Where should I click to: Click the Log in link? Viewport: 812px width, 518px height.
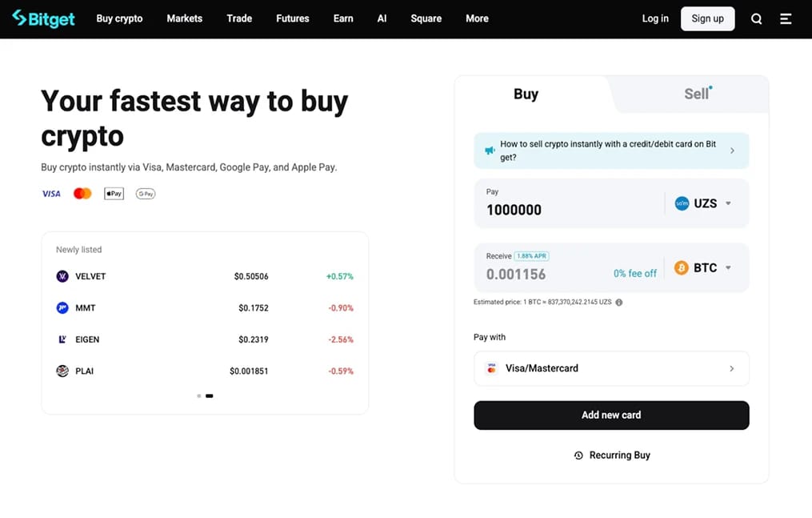(655, 18)
